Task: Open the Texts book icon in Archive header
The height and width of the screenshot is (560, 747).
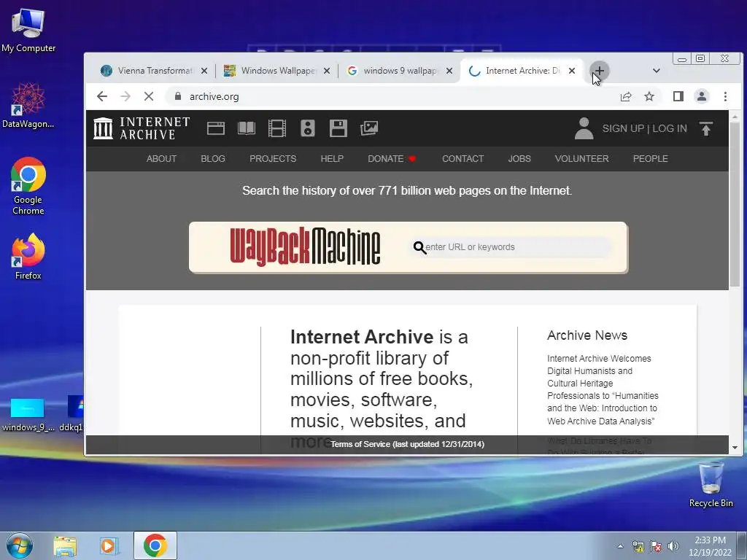Action: (247, 128)
